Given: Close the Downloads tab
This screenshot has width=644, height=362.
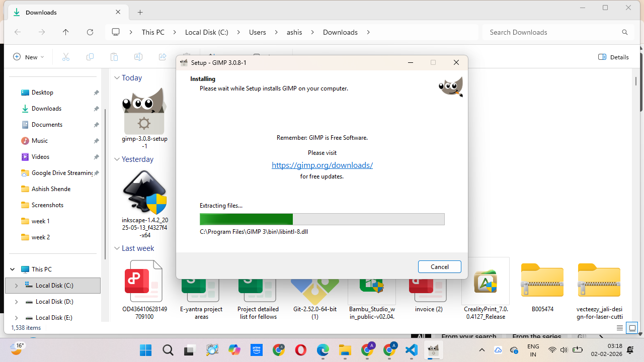Looking at the screenshot, I should click(118, 12).
